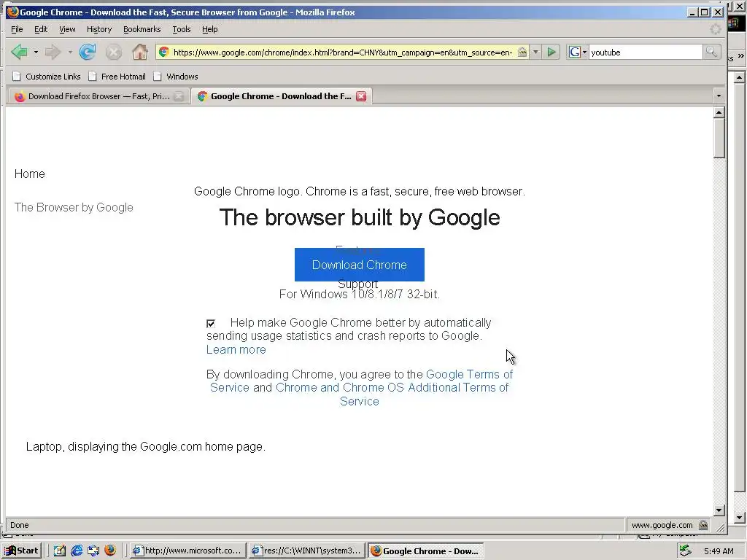Screen dimensions: 747x560
Task: Click the For Windows 10/8.1/8/7 32-bit text
Action: (359, 295)
